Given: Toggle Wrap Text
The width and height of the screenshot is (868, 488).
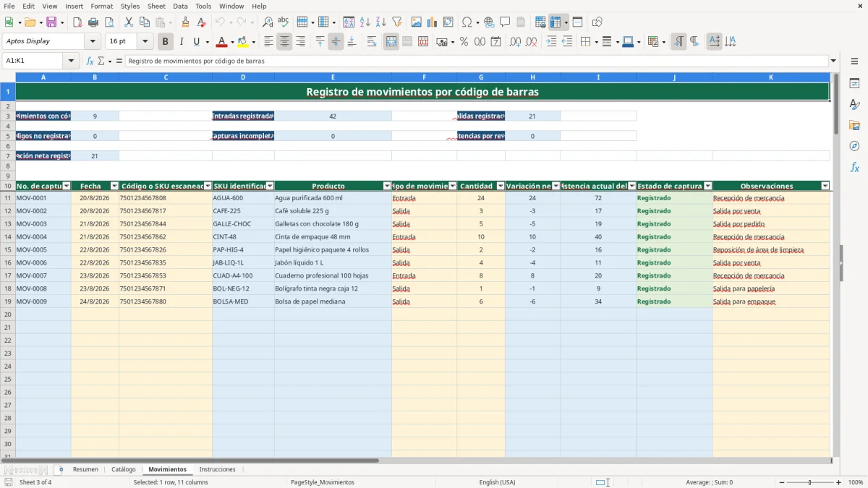Looking at the screenshot, I should pyautogui.click(x=372, y=42).
